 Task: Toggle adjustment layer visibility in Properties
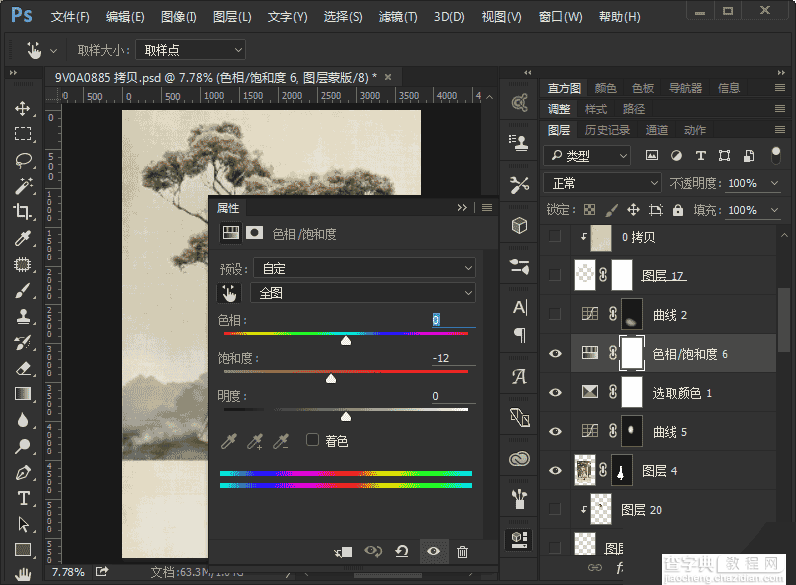[434, 551]
